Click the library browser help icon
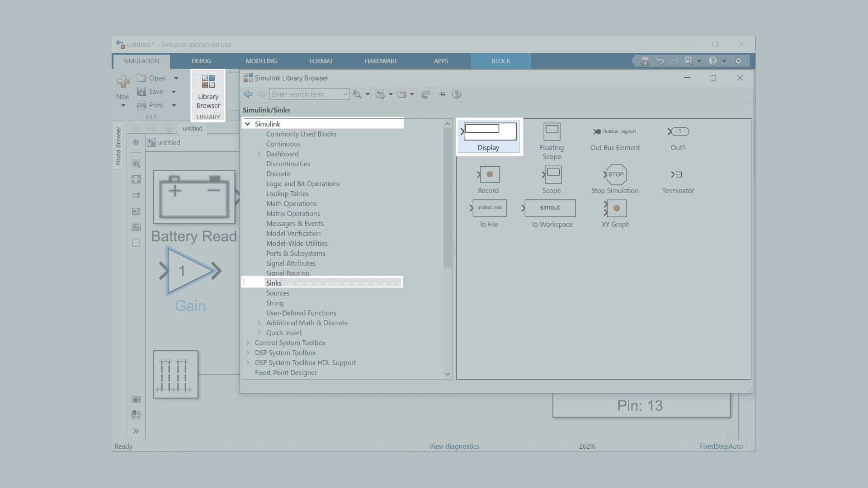Image resolution: width=868 pixels, height=488 pixels. click(457, 94)
